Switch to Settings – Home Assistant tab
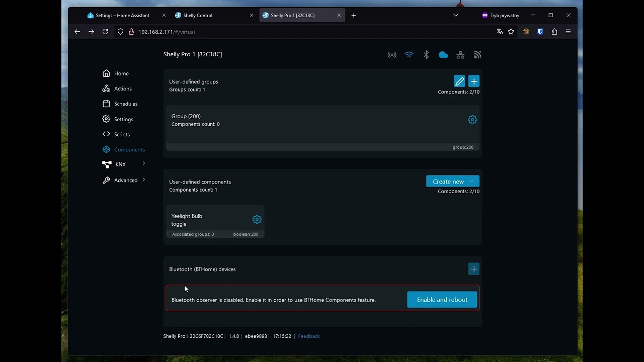644x362 pixels. tap(122, 16)
